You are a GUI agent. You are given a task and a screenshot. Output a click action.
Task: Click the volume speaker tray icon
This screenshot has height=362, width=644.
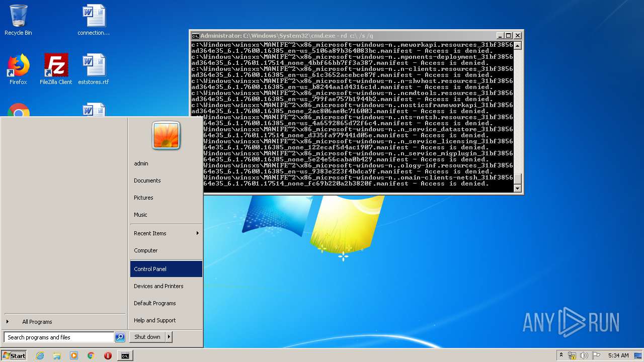click(584, 355)
